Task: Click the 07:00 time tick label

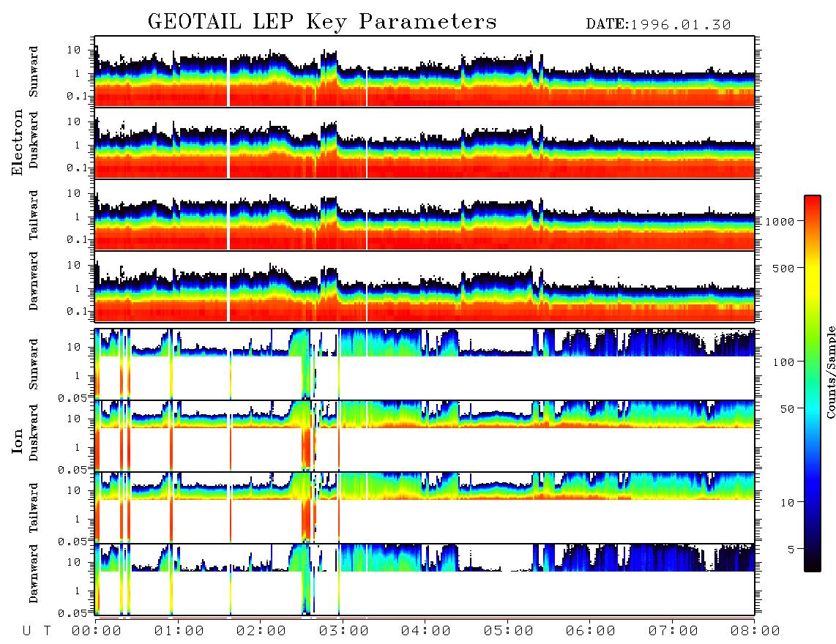Action: pyautogui.click(x=673, y=631)
